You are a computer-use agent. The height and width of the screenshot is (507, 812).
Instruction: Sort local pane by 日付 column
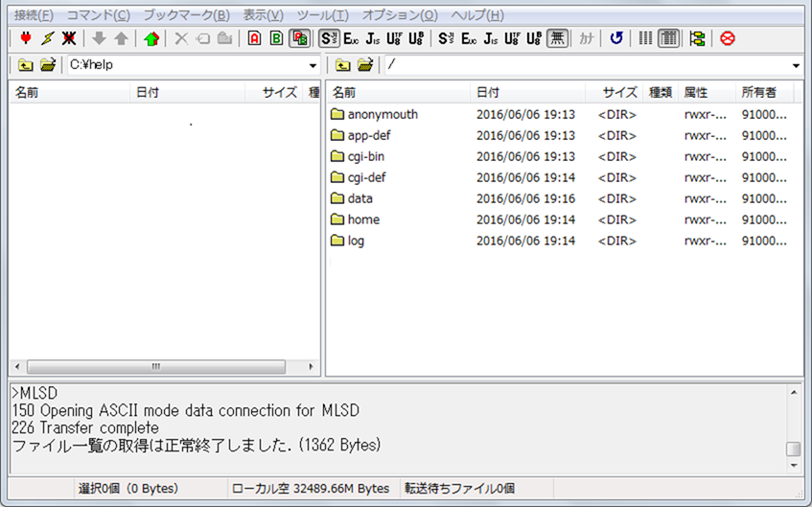pos(187,93)
